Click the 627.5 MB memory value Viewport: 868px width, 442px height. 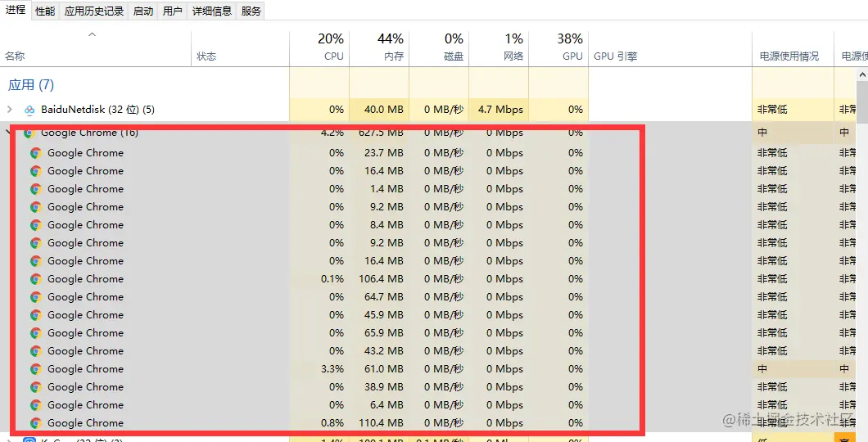pos(381,133)
